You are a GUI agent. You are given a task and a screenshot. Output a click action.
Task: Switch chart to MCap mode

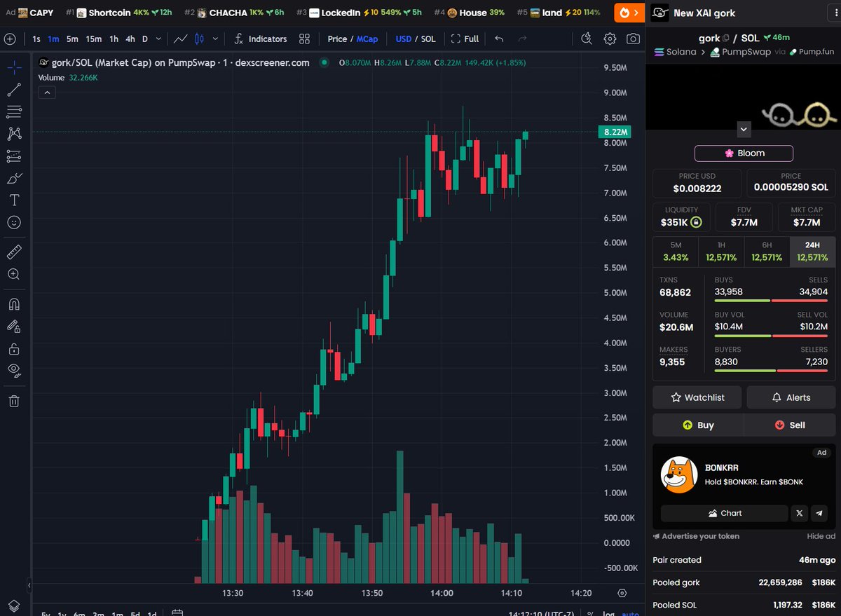pyautogui.click(x=367, y=39)
